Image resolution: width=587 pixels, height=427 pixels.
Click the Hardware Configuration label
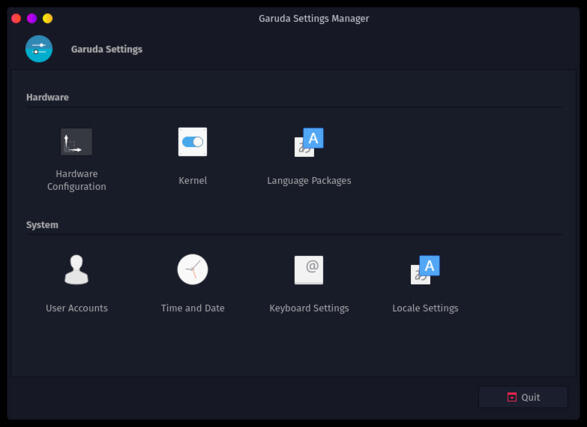tap(76, 180)
